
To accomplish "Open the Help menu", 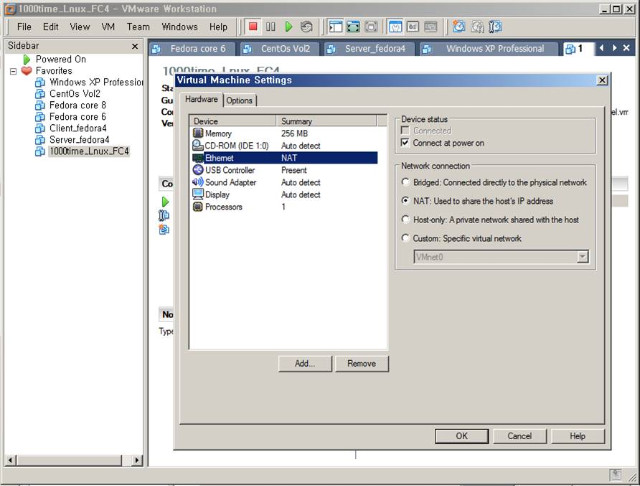I will click(218, 27).
